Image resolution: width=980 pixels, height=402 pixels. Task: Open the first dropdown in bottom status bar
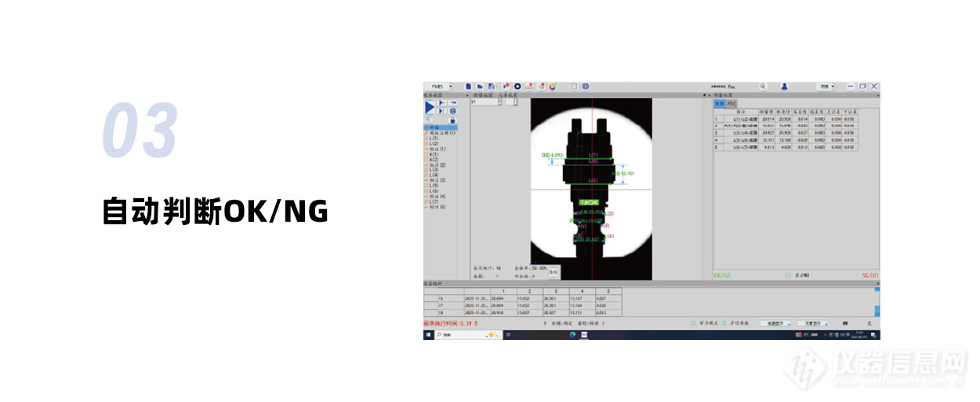775,323
